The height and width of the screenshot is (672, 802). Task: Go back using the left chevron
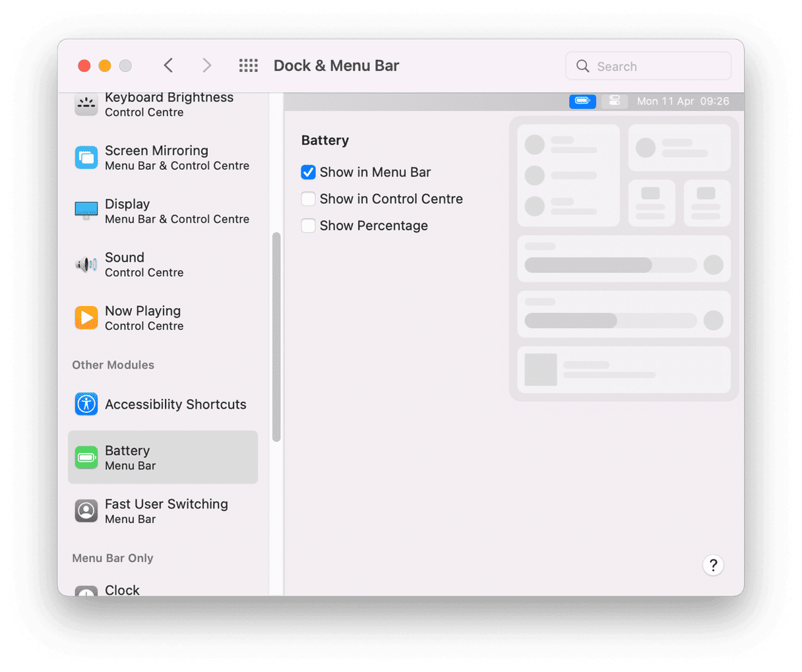pos(168,65)
